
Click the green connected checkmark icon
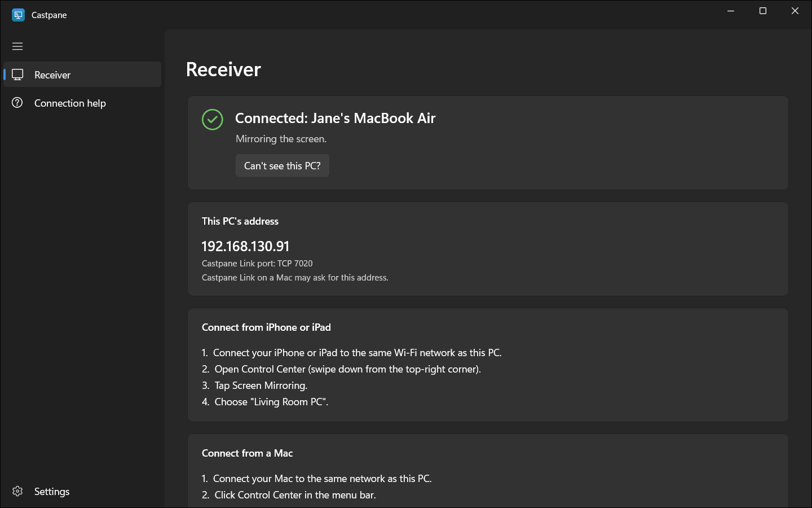click(x=213, y=119)
